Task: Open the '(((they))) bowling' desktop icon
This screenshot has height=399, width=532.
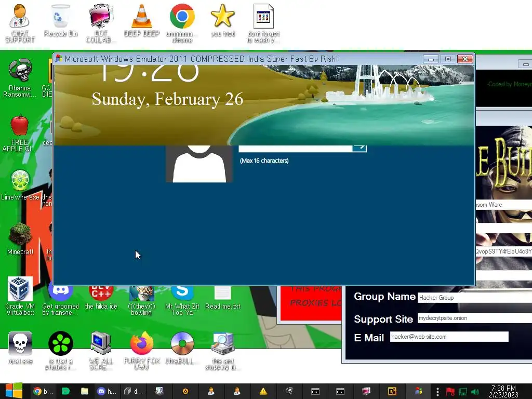Action: (x=141, y=301)
